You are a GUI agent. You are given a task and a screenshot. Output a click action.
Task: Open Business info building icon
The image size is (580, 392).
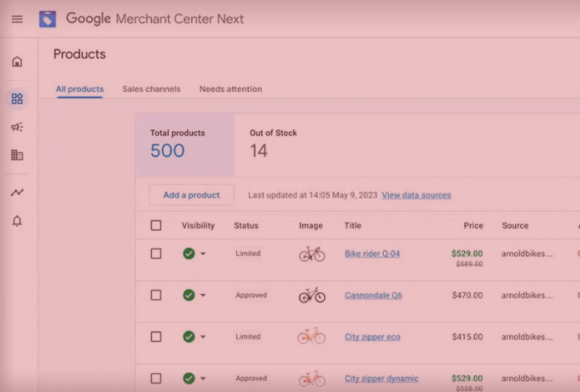point(17,155)
